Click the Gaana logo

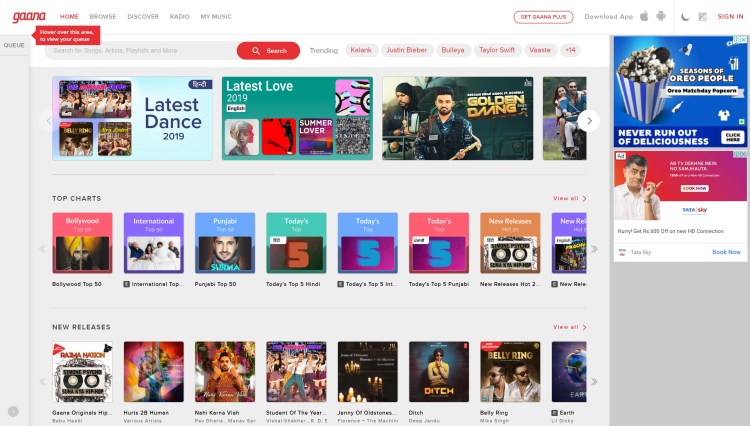(29, 17)
